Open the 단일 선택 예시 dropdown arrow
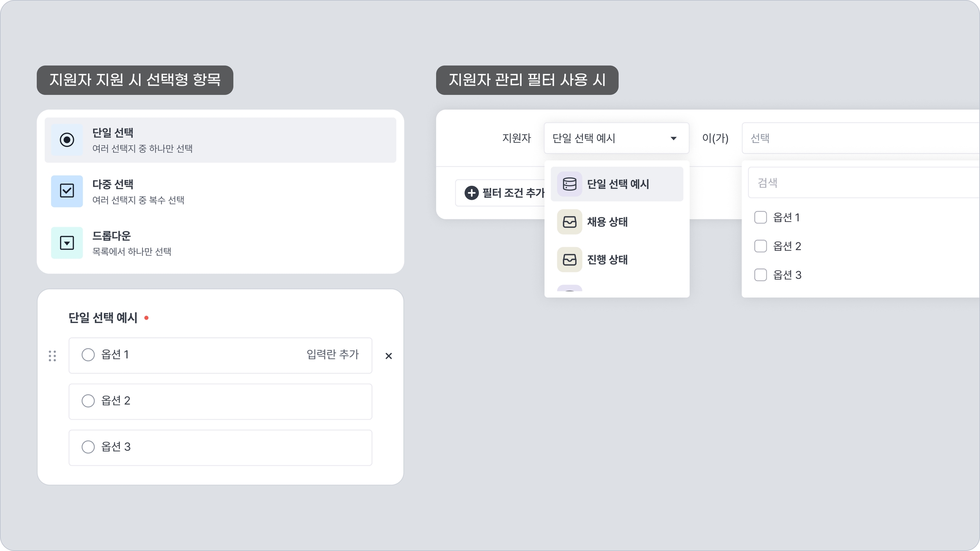980x551 pixels. coord(673,139)
